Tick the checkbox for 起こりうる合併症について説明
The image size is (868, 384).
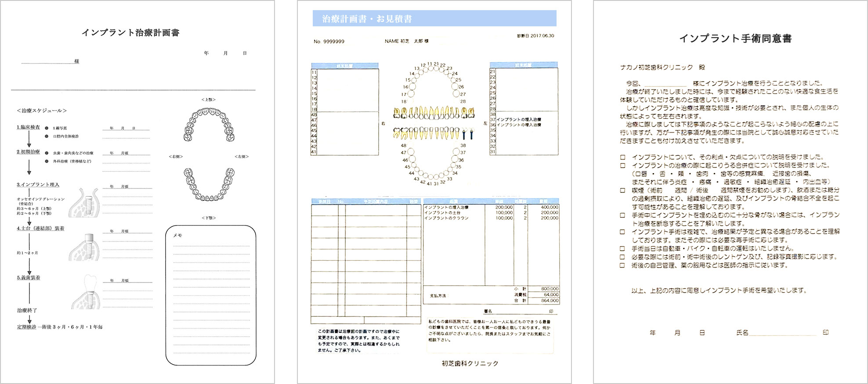(x=622, y=166)
